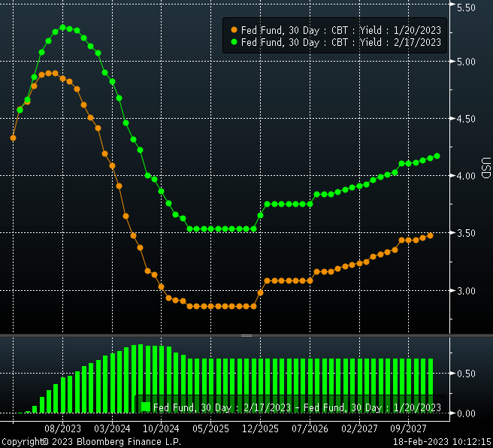Viewport: 493px width, 448px height.
Task: Click the USD axis unit label
Action: coord(484,168)
